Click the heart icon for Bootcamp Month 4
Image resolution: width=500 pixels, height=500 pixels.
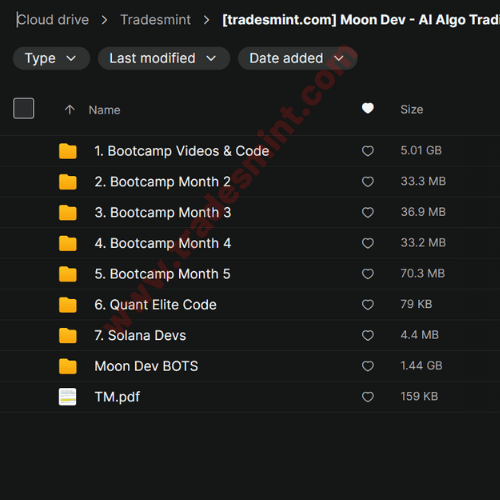[x=368, y=243]
